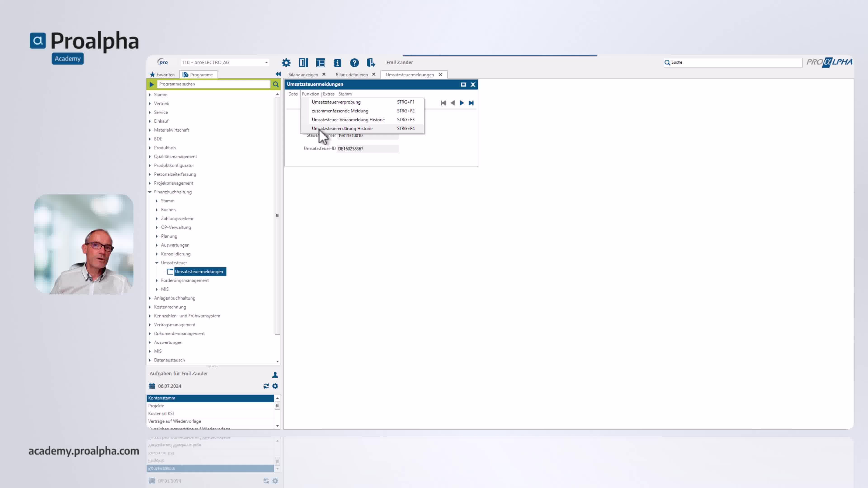This screenshot has height=488, width=868.
Task: Switch to the Favoriten tab
Action: (162, 75)
